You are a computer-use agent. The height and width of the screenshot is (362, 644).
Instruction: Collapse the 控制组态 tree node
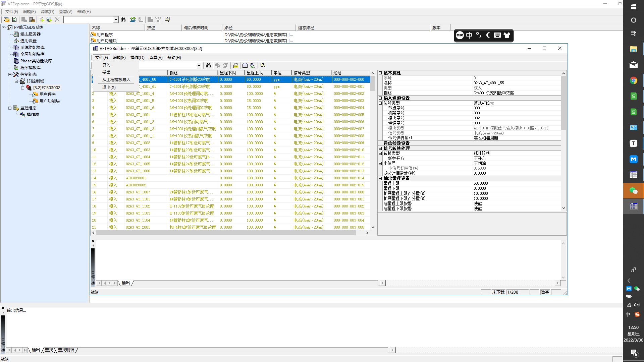(10, 74)
